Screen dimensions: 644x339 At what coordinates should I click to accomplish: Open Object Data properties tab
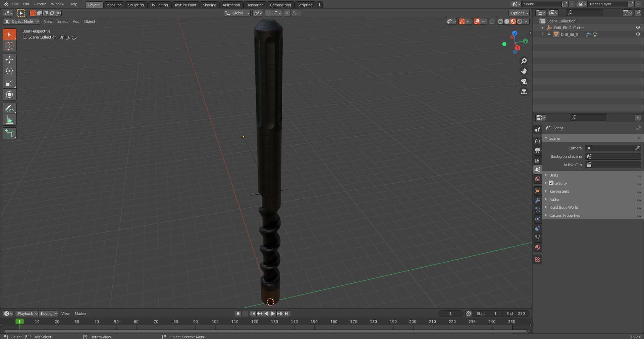(538, 238)
